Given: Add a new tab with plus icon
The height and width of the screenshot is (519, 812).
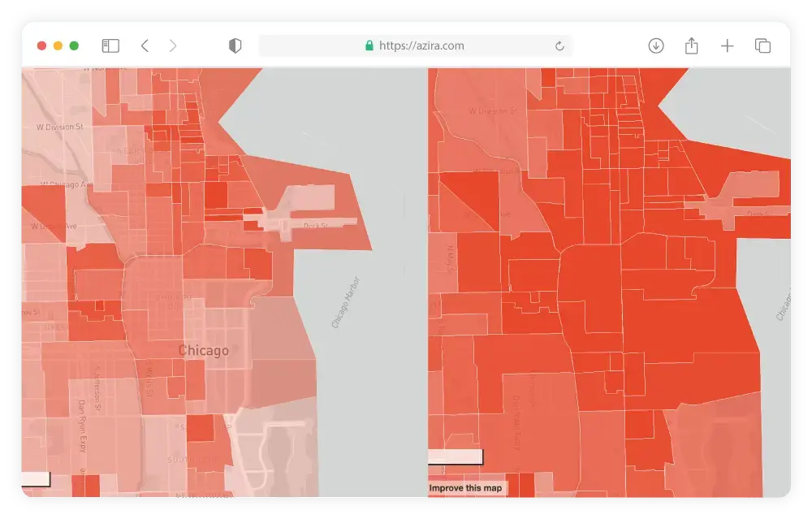Looking at the screenshot, I should 727,46.
